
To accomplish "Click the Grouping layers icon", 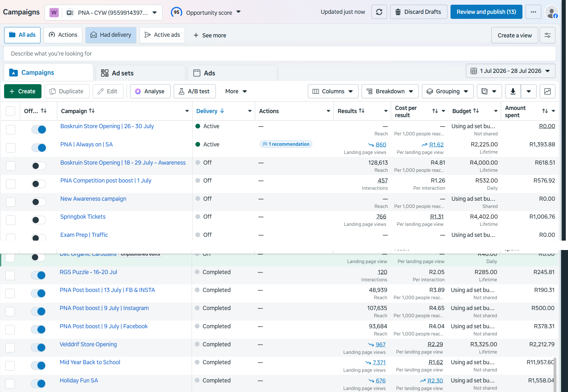I will 430,91.
